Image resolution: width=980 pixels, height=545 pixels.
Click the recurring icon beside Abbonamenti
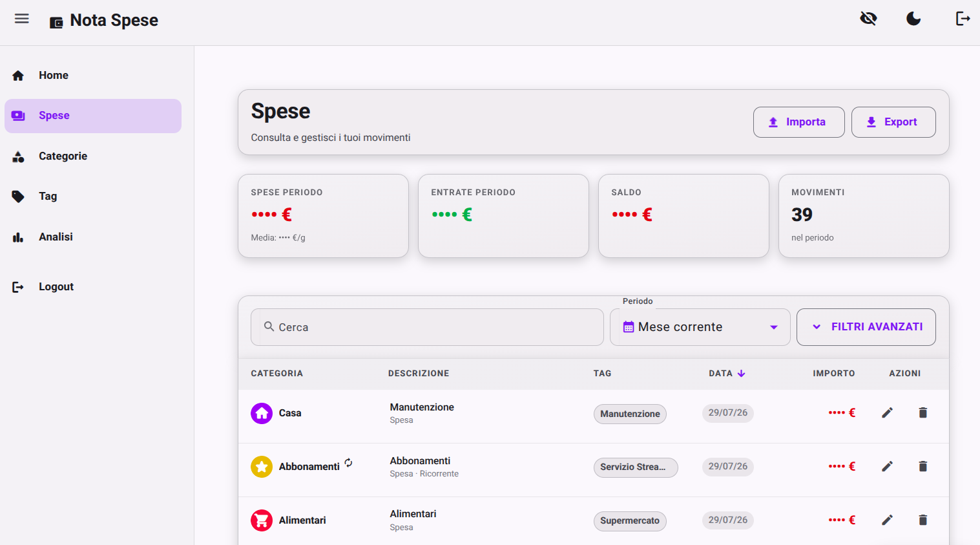(349, 462)
